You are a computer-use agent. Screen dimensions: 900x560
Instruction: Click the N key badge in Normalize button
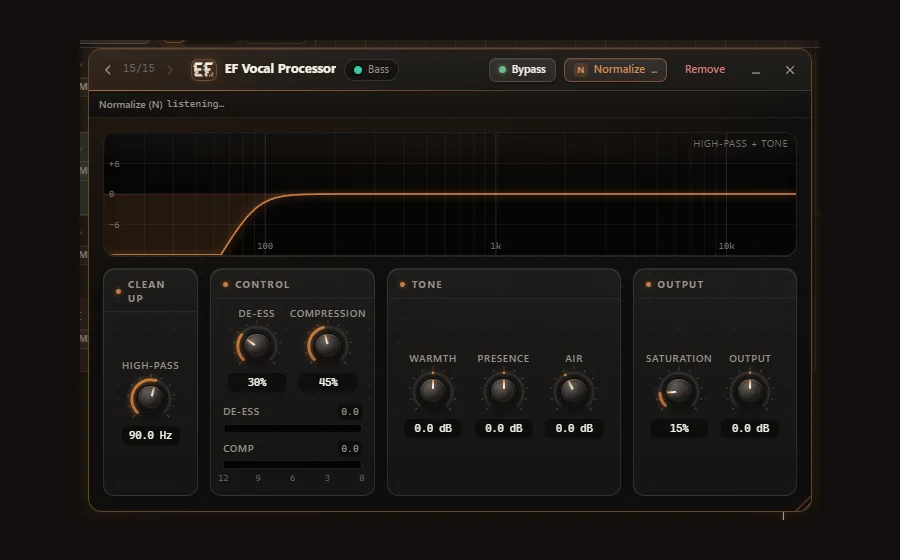581,70
